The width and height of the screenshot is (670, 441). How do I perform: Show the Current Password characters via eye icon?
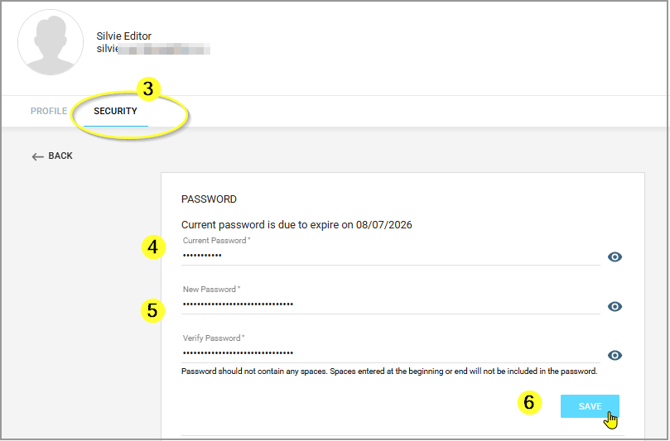(x=615, y=257)
